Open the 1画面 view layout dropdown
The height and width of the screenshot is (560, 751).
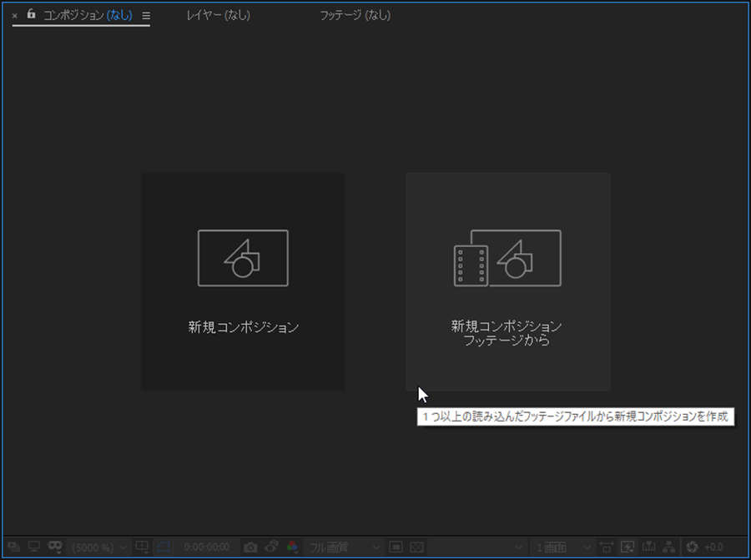tap(562, 547)
